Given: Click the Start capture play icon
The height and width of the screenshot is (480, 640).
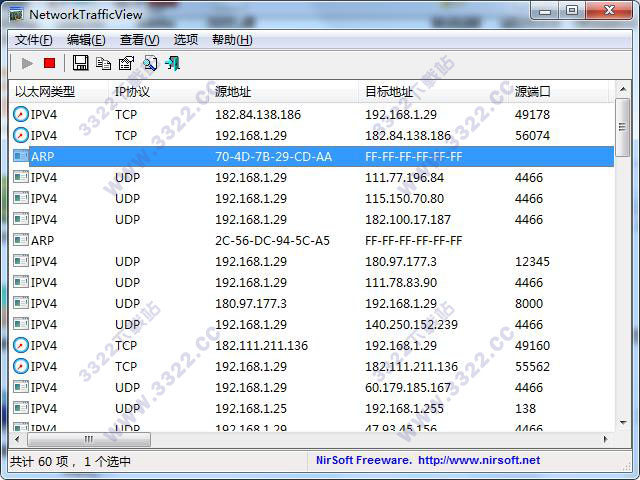Looking at the screenshot, I should click(27, 63).
